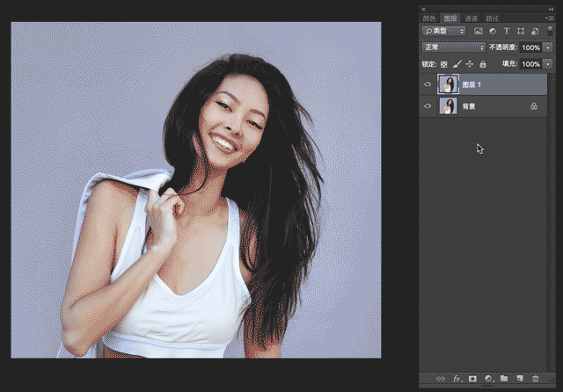Open the 类型 filter type dropdown
Viewport: 563px width, 392px height.
tap(443, 32)
